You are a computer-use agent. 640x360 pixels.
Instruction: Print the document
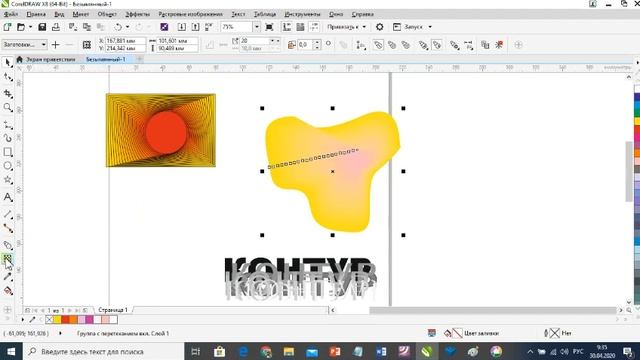coord(56,27)
